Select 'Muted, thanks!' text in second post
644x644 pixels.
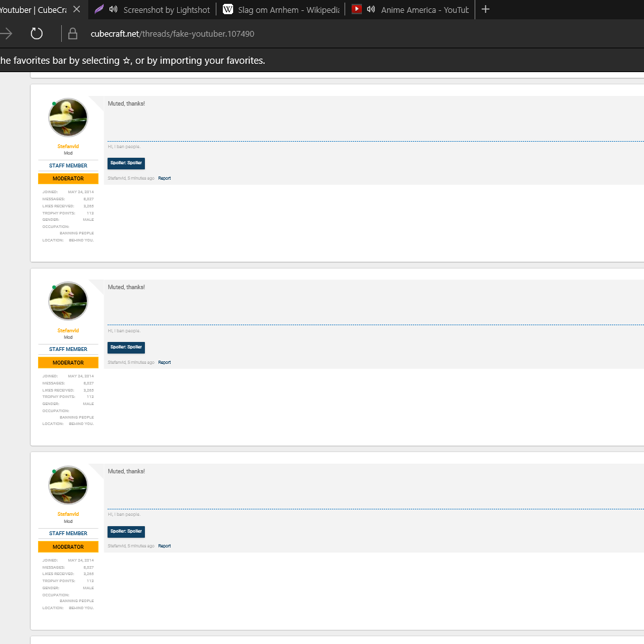click(x=126, y=287)
